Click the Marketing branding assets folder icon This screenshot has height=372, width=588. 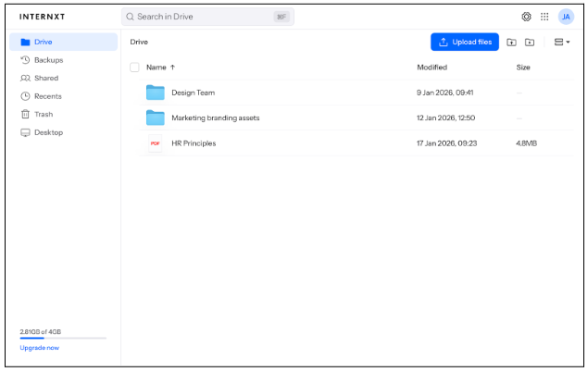pyautogui.click(x=155, y=118)
